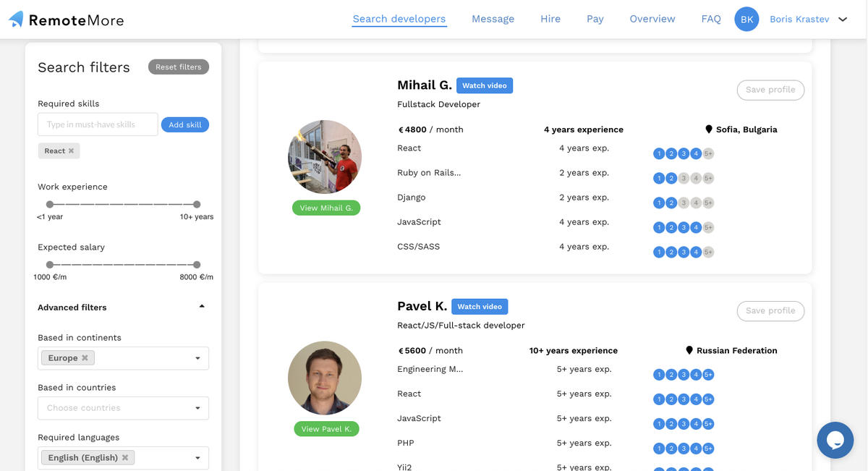Click View Pavel K. button

tap(326, 429)
